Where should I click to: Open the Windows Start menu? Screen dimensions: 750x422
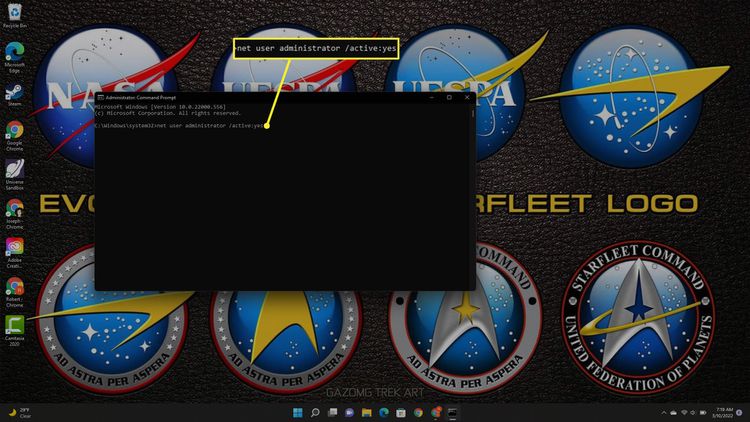pyautogui.click(x=298, y=412)
